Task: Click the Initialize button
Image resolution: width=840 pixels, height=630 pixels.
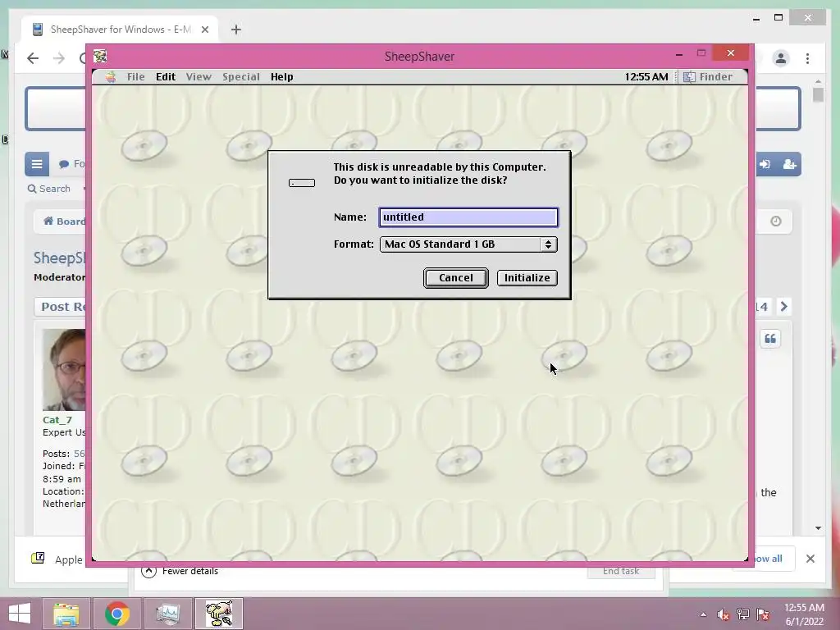Action: pos(527,277)
